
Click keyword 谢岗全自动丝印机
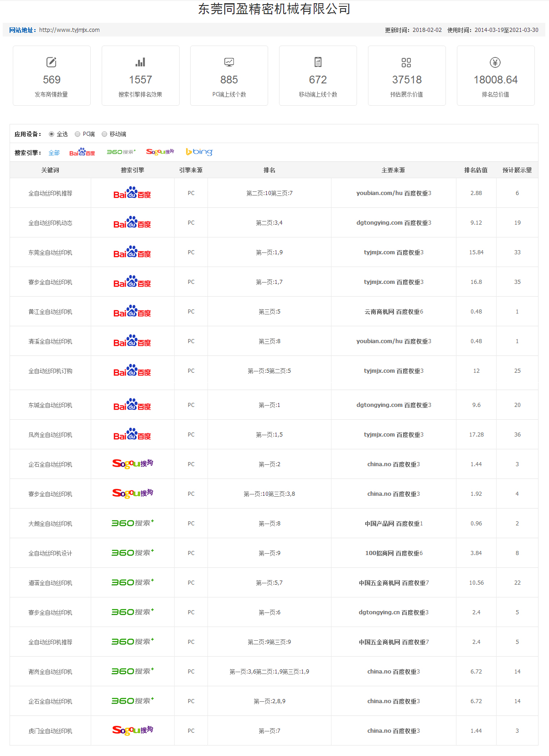50,672
